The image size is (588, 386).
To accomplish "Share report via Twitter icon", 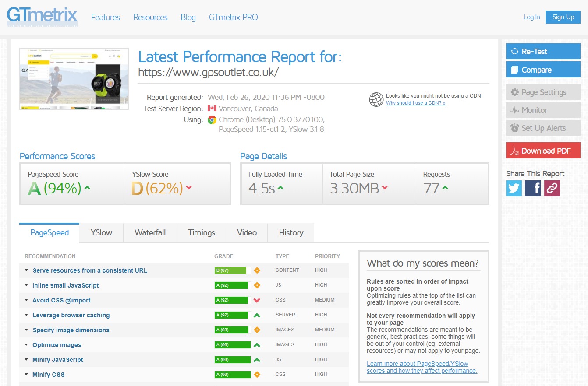I will click(x=514, y=188).
